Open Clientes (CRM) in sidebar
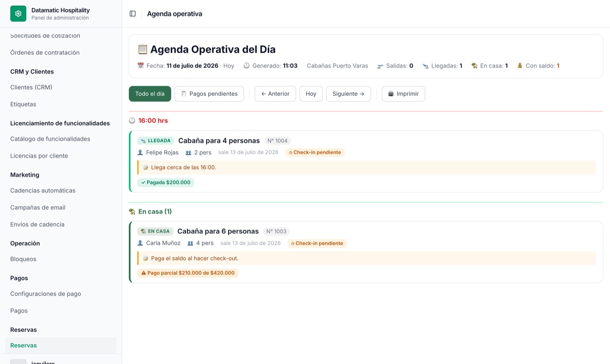The height and width of the screenshot is (364, 610). 31,87
